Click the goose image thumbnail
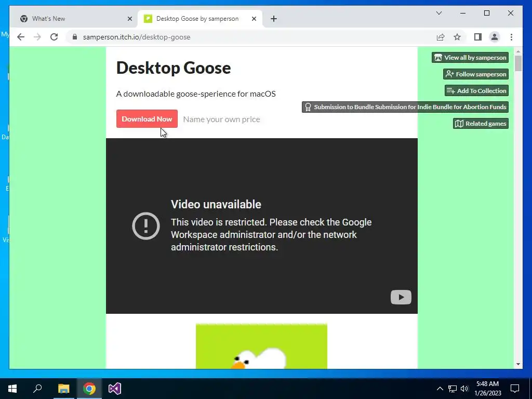This screenshot has width=532, height=399. point(262,346)
